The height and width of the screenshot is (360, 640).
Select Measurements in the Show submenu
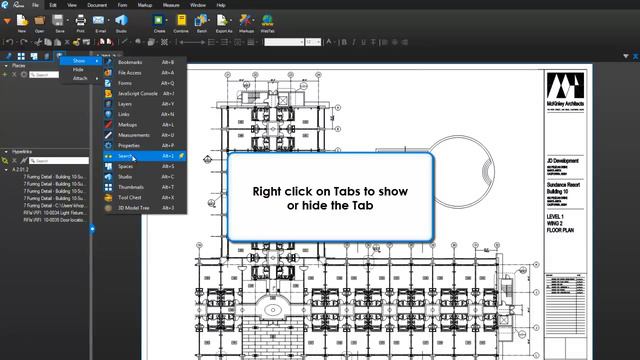[x=145, y=135]
